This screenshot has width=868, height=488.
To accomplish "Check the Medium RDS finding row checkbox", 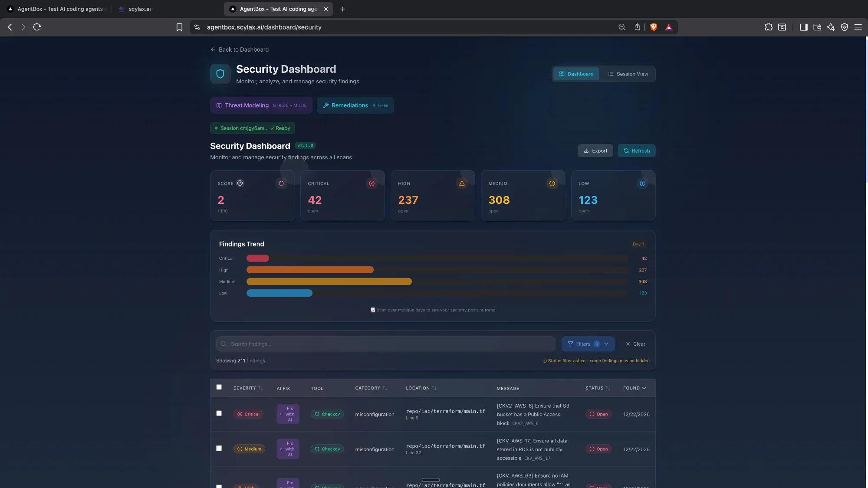I will tap(219, 448).
